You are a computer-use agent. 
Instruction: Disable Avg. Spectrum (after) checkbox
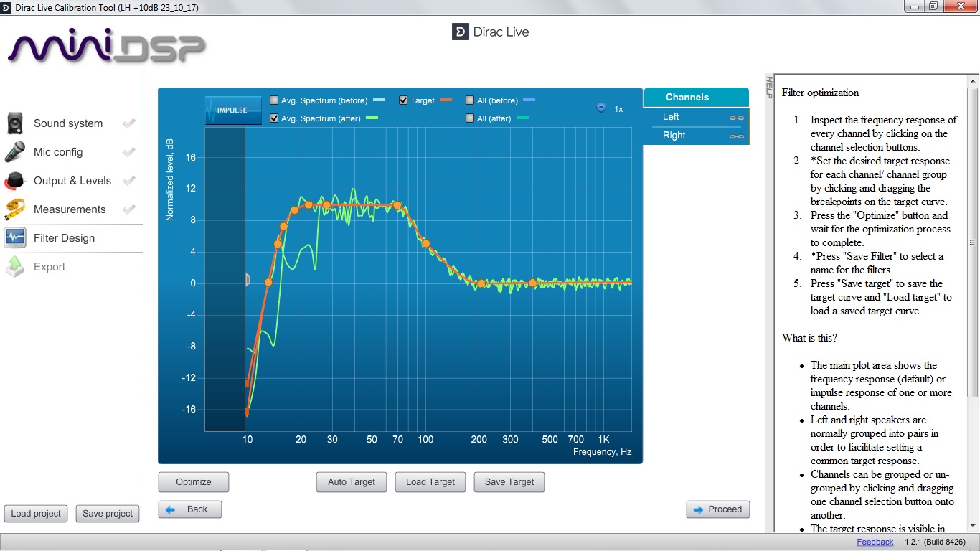(x=274, y=118)
